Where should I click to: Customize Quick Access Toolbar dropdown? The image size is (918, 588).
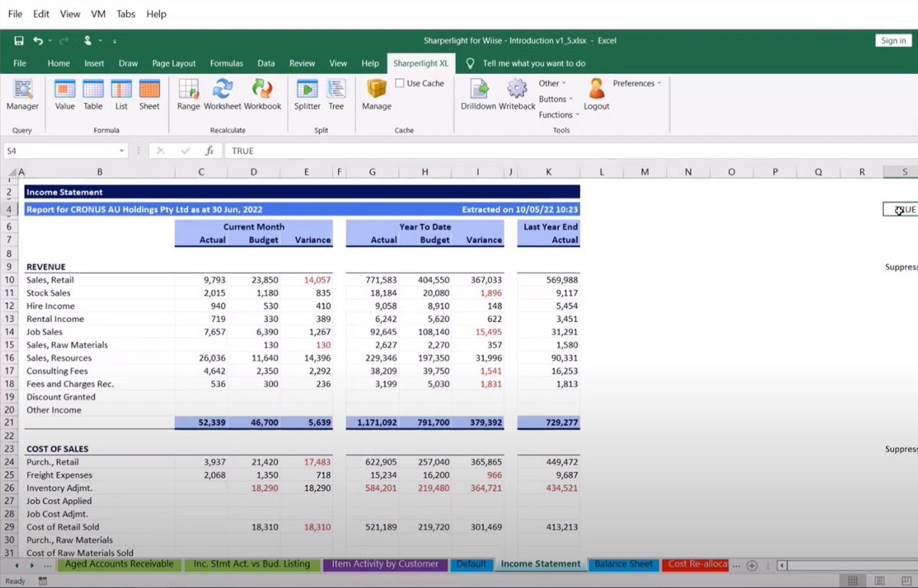114,41
